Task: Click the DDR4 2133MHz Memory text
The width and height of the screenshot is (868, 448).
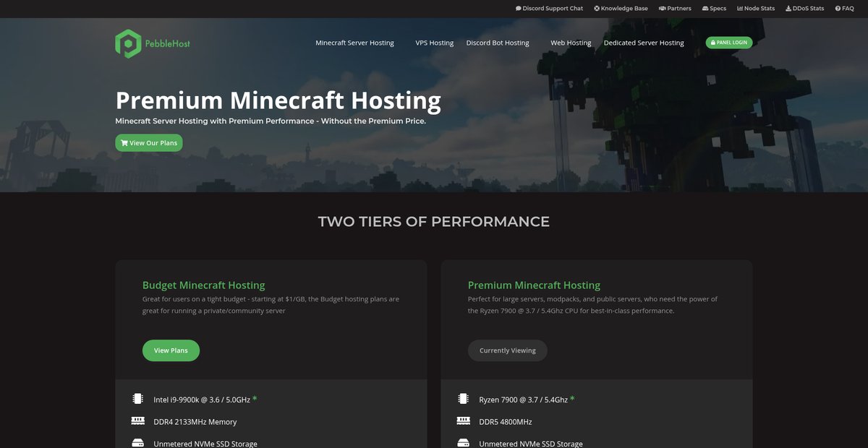Action: pyautogui.click(x=195, y=422)
